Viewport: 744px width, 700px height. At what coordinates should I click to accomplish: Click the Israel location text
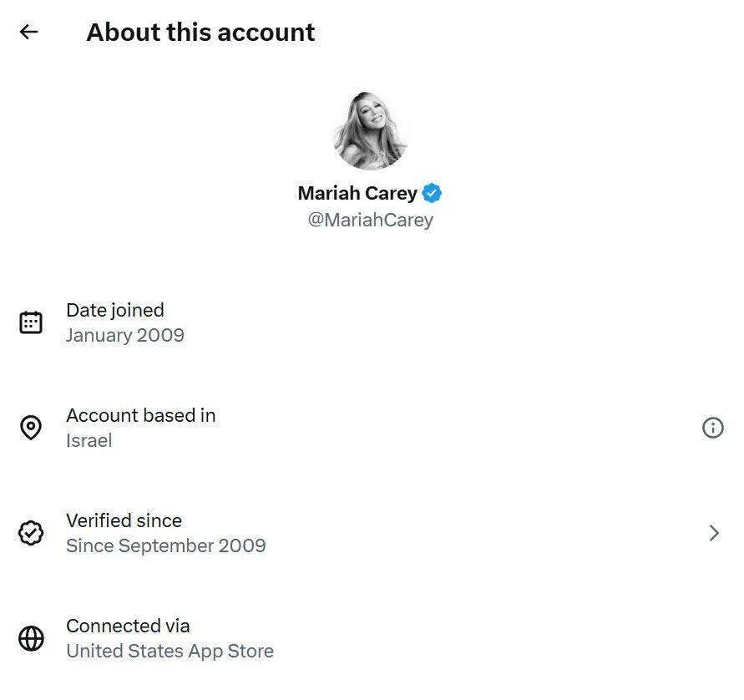(x=89, y=441)
